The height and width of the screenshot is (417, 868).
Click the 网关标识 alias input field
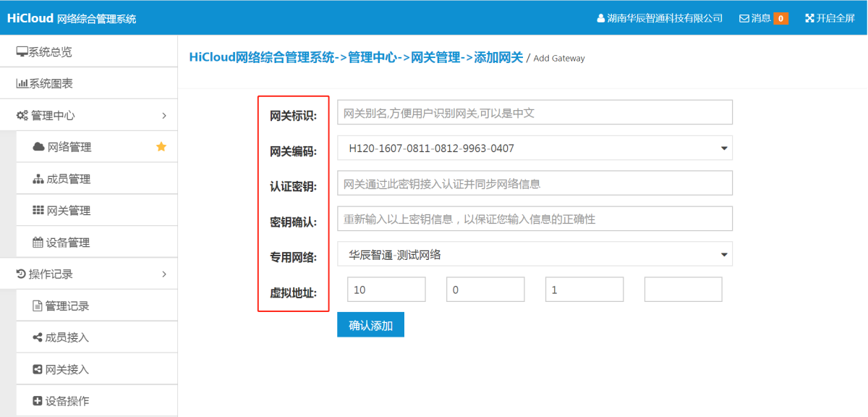[x=534, y=111]
